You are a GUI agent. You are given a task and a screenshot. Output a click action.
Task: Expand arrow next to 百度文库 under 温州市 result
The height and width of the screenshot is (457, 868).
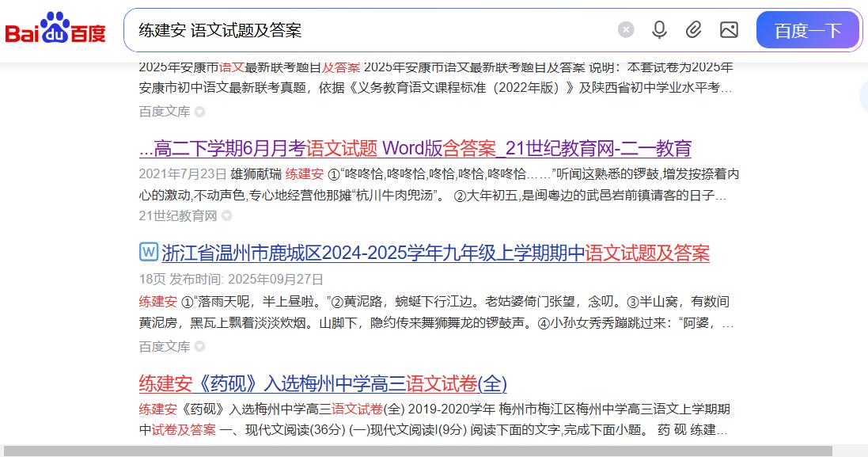[x=200, y=346]
